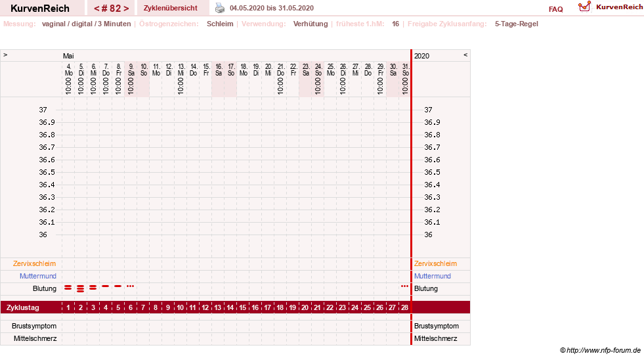The image size is (644, 358).
Task: Click the Verhütung usage value
Action: pos(311,24)
